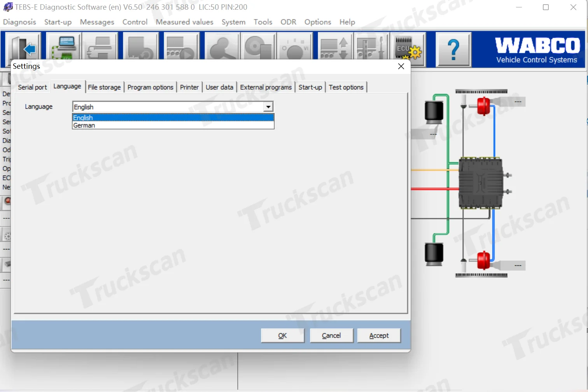Click the lower black air bellows
The image size is (588, 392).
pyautogui.click(x=434, y=254)
